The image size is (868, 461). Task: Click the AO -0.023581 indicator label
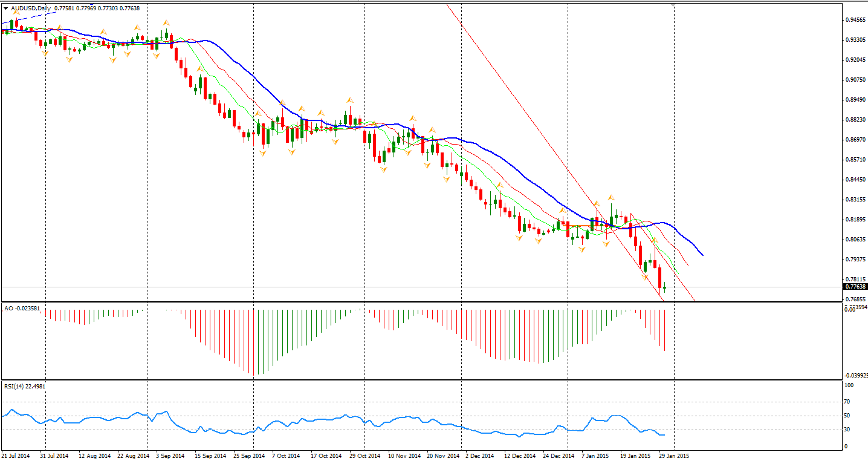[x=22, y=309]
